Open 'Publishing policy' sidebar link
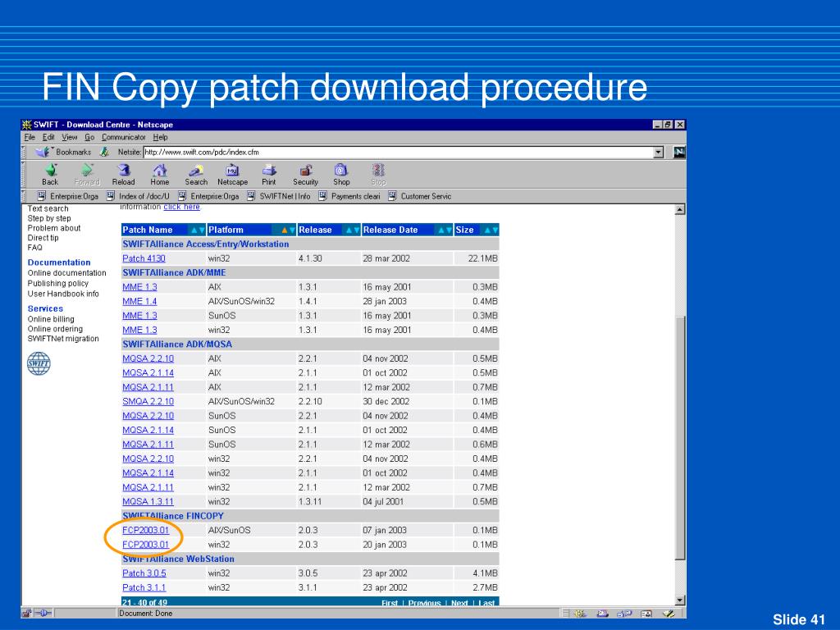 tap(58, 283)
